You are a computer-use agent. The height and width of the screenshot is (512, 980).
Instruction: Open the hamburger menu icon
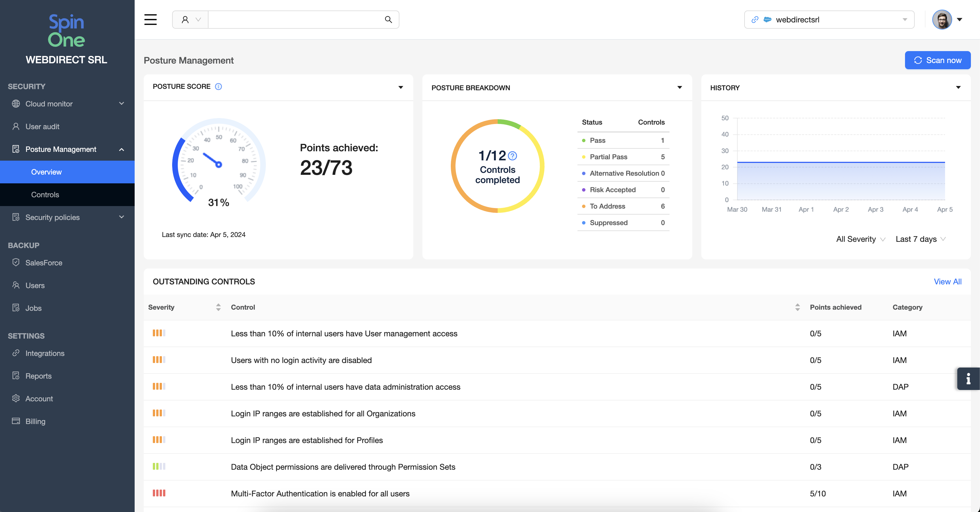(x=150, y=19)
